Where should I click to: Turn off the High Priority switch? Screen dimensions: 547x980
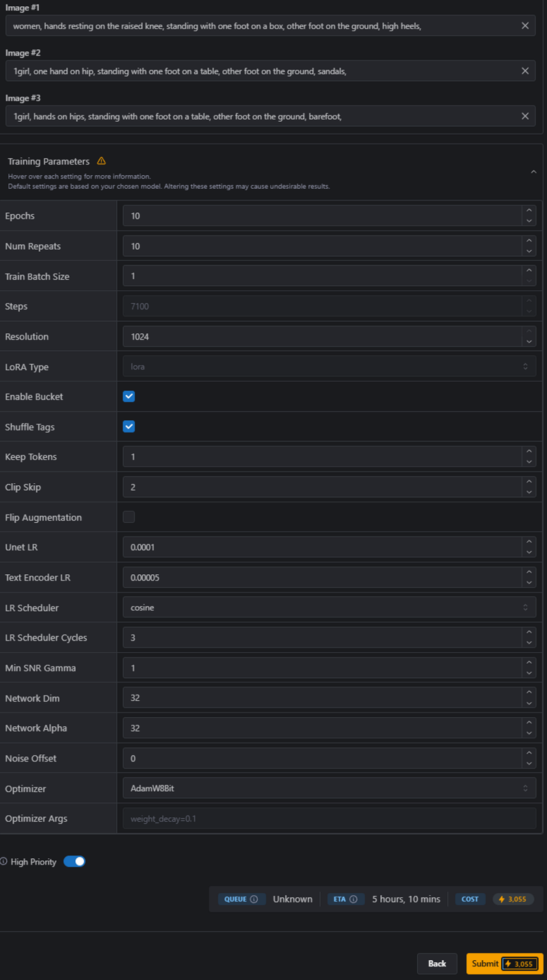click(75, 862)
